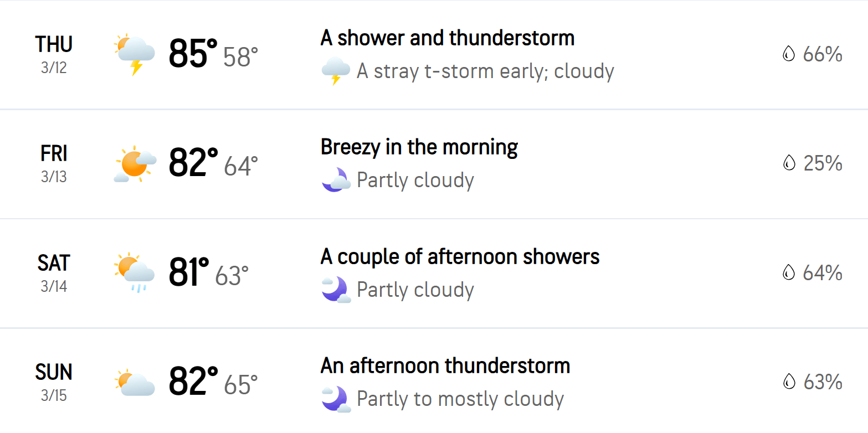Click the raindrop icon beside 66%
Image resolution: width=868 pixels, height=433 pixels.
[788, 54]
